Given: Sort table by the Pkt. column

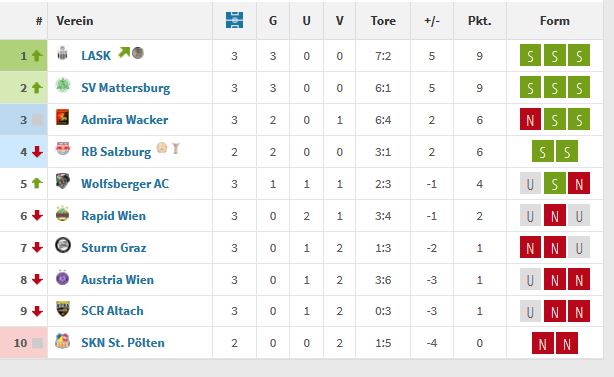Looking at the screenshot, I should click(x=480, y=21).
